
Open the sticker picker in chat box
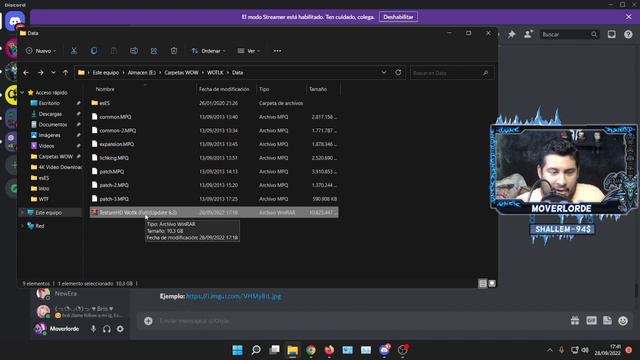click(607, 321)
